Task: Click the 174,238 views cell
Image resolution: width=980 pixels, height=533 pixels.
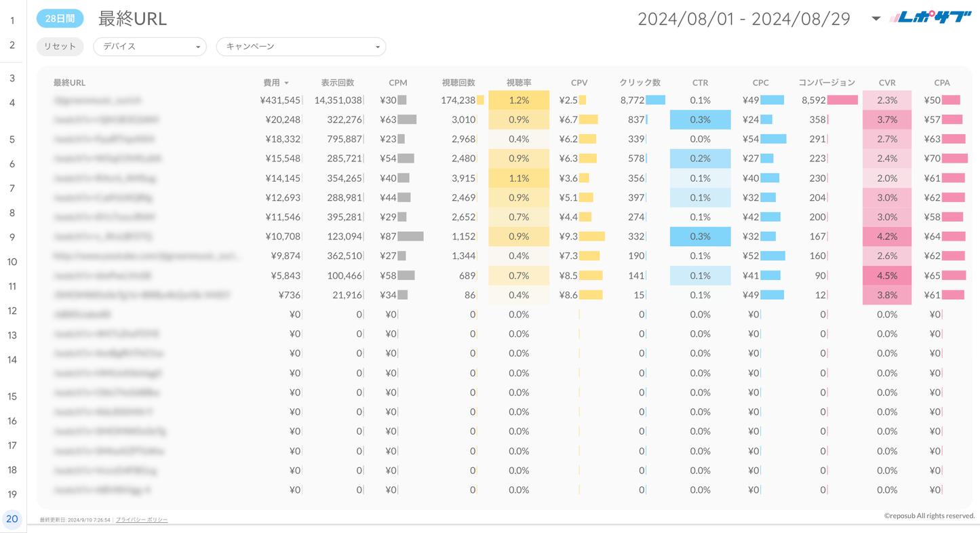Action: coord(458,100)
